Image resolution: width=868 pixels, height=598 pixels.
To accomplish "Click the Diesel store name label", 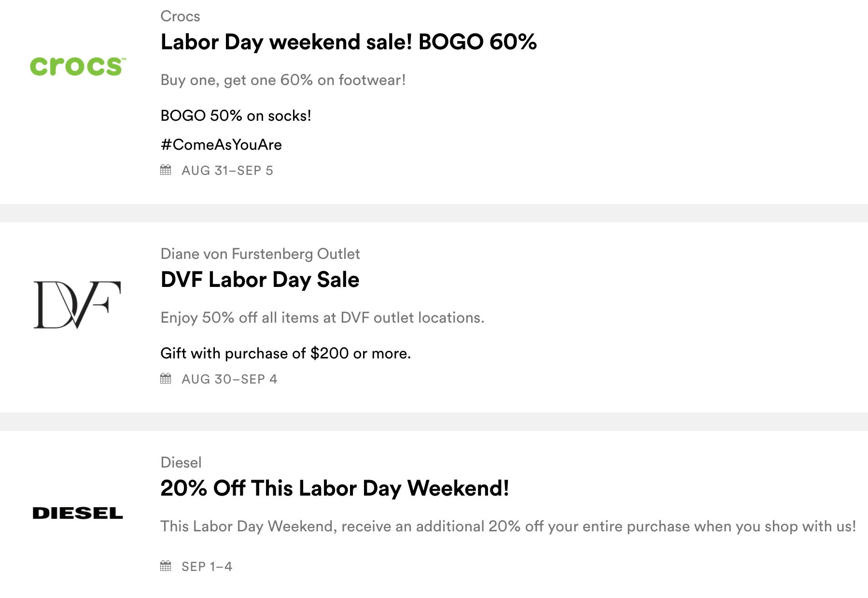I will point(181,463).
